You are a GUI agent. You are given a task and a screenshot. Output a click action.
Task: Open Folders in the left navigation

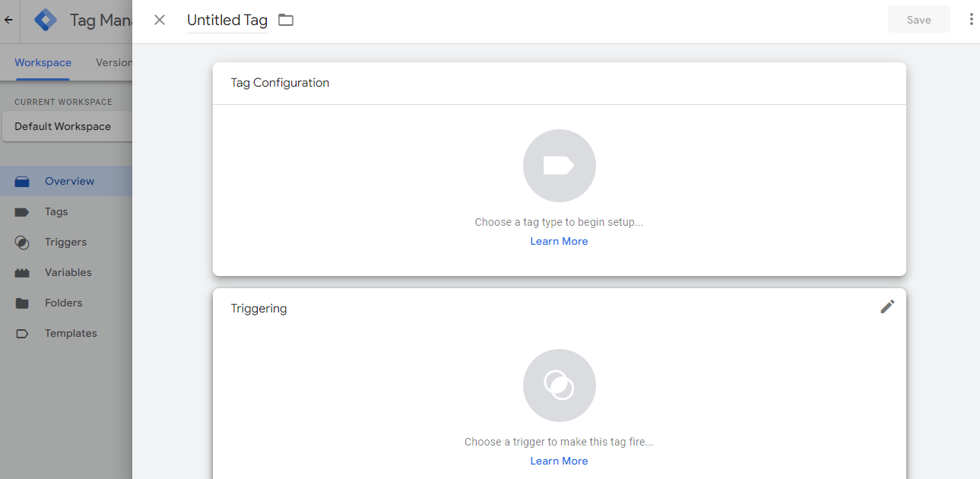[x=63, y=303]
